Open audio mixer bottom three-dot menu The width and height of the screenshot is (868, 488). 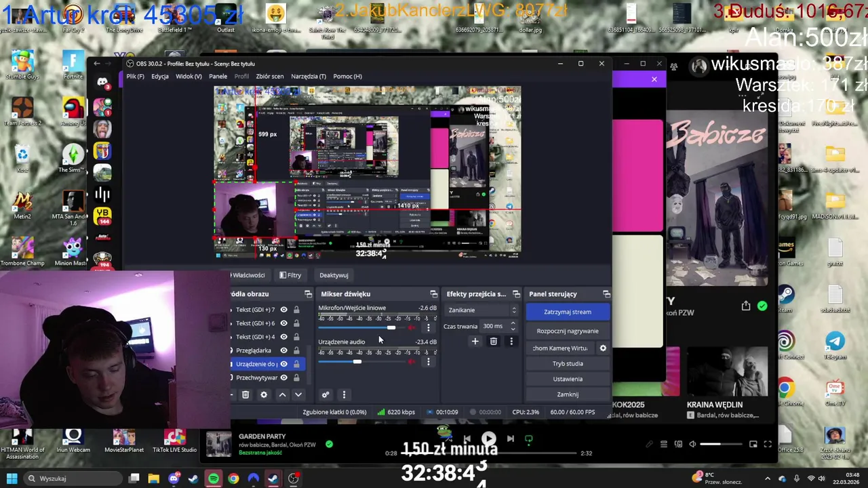344,394
